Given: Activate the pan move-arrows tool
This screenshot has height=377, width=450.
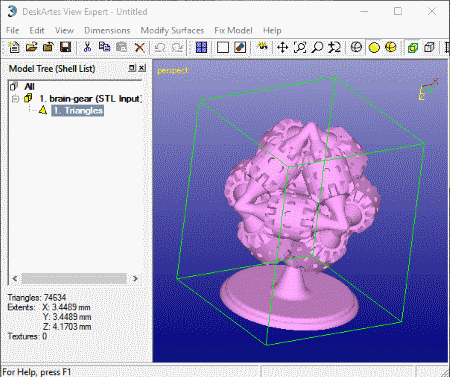Looking at the screenshot, I should pyautogui.click(x=282, y=47).
